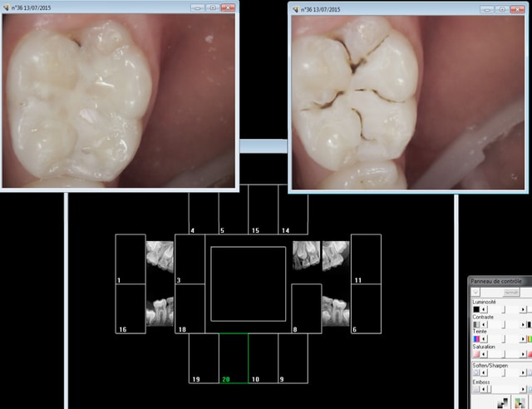Select the green highlighted slot 20

pos(234,359)
